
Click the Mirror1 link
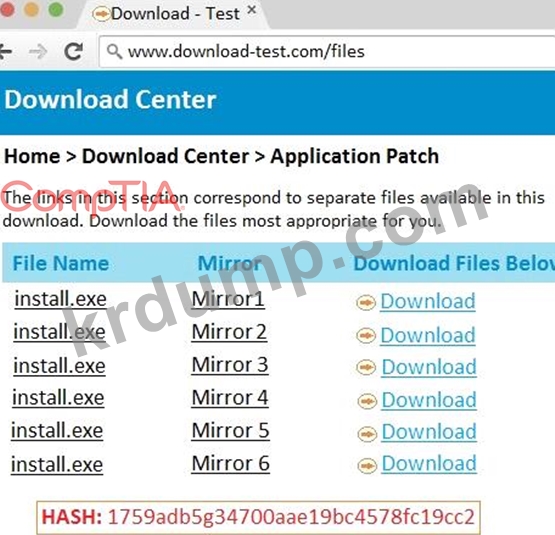pos(228,299)
